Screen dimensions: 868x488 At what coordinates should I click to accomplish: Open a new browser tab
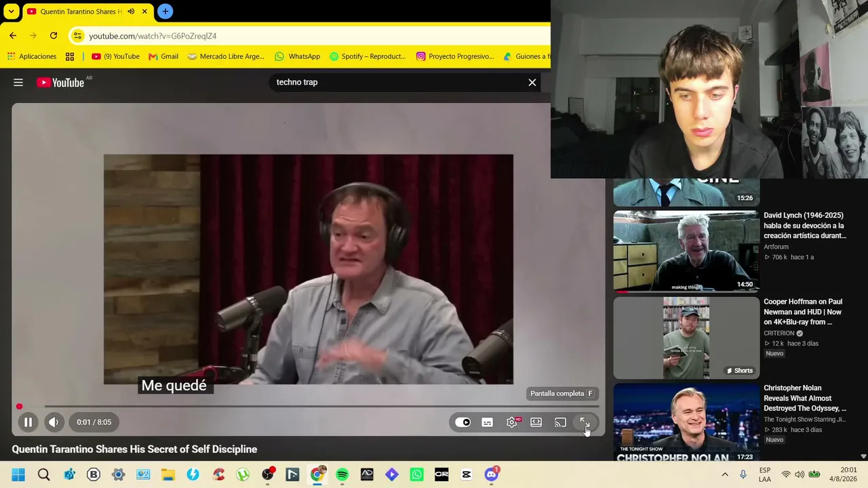tap(165, 12)
